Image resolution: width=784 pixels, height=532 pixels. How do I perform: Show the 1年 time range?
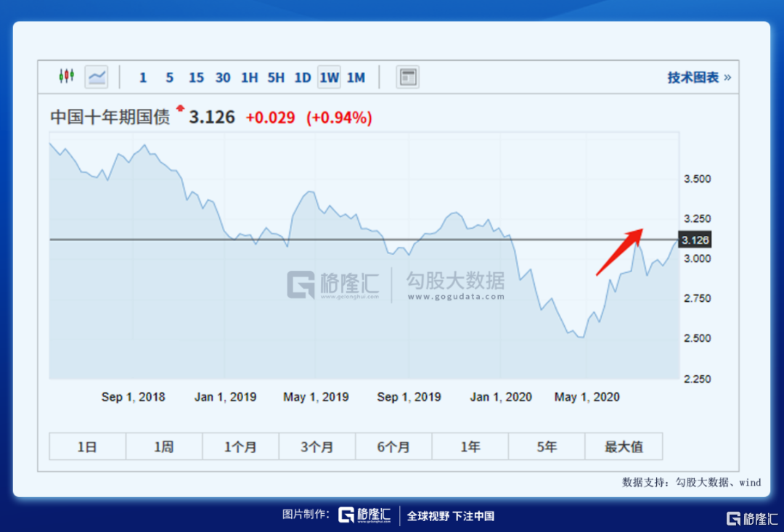pos(470,446)
